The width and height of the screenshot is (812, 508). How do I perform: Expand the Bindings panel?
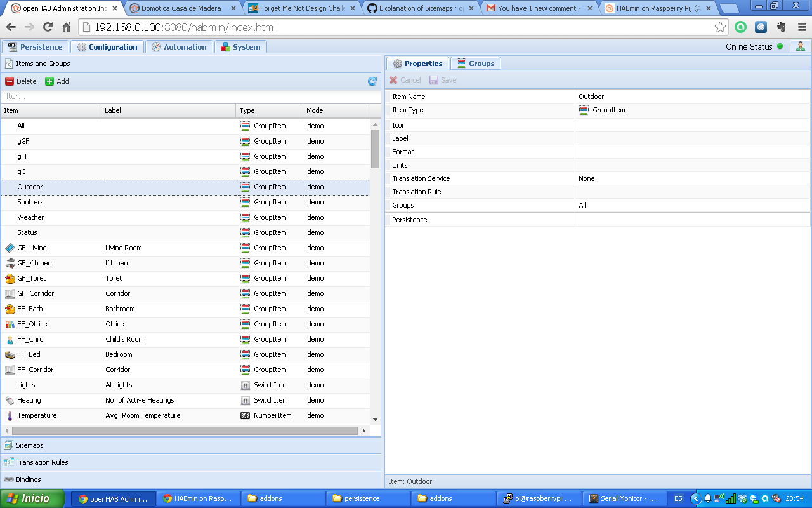(x=28, y=479)
